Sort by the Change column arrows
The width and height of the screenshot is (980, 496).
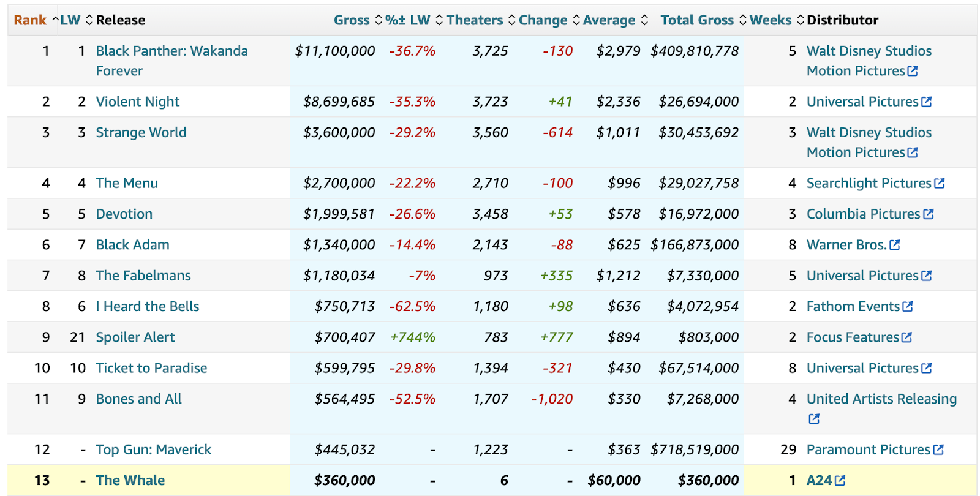(576, 20)
